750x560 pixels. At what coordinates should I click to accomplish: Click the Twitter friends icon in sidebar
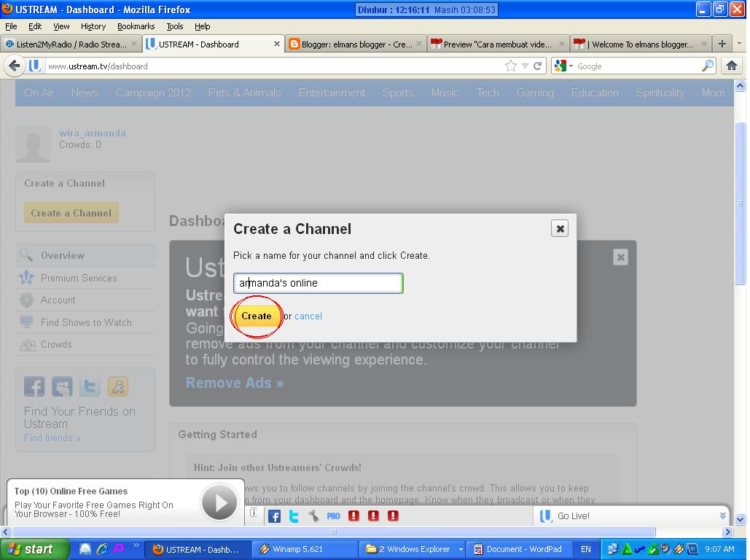coord(90,386)
